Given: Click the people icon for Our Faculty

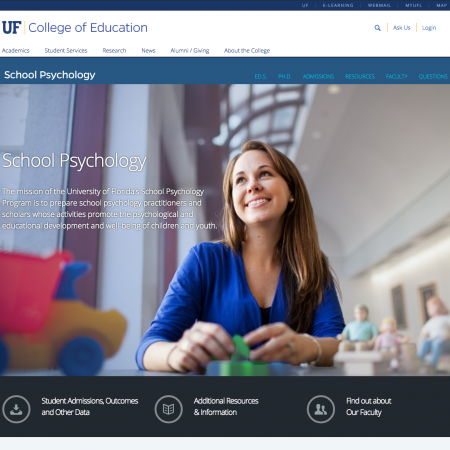Looking at the screenshot, I should tap(321, 409).
